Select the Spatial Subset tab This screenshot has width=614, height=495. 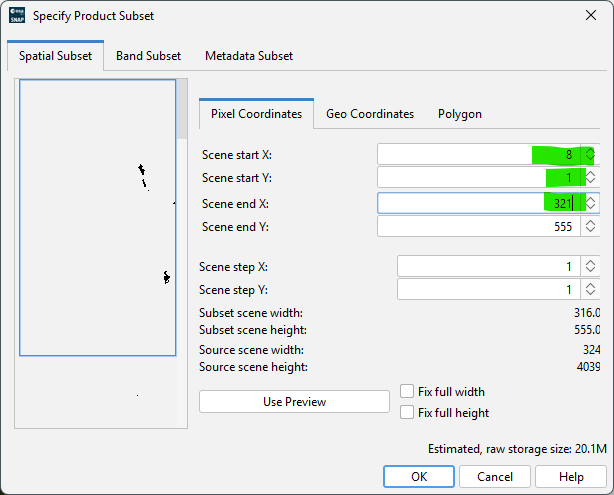(56, 56)
